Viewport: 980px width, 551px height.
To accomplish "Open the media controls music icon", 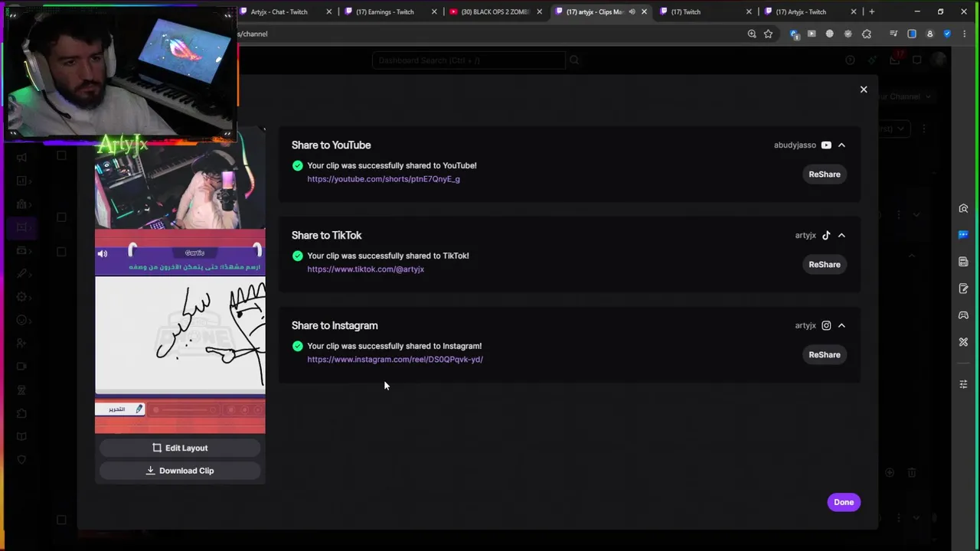I will (x=893, y=34).
